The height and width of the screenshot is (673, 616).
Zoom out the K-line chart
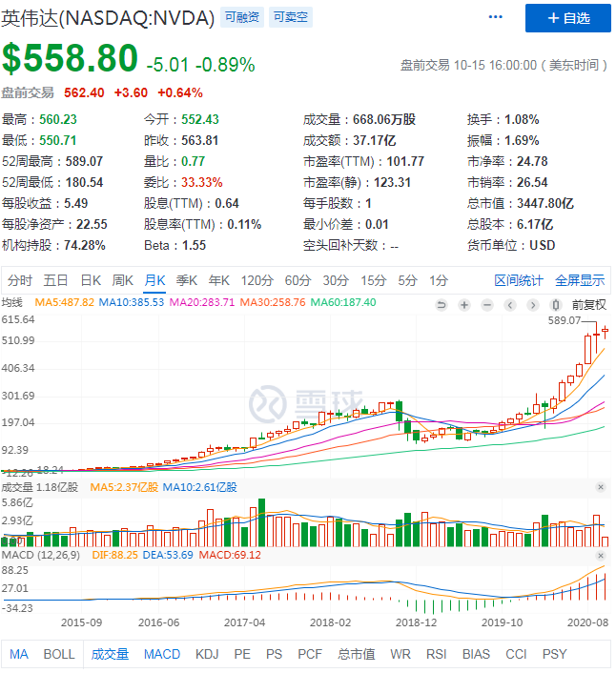[487, 305]
